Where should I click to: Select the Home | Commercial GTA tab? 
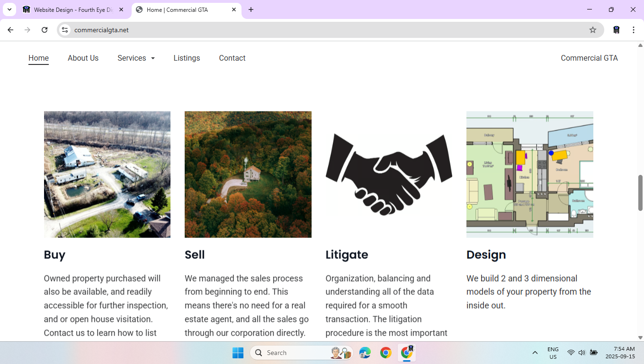(187, 9)
